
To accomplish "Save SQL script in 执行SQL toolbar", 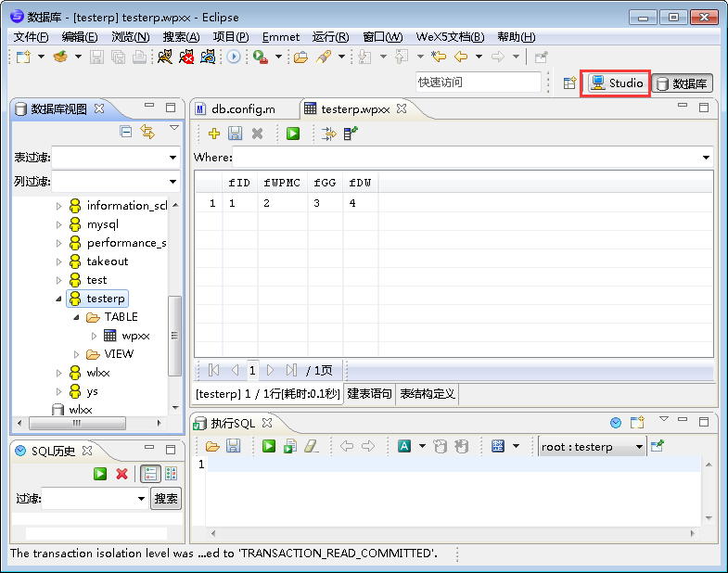I will [x=233, y=446].
